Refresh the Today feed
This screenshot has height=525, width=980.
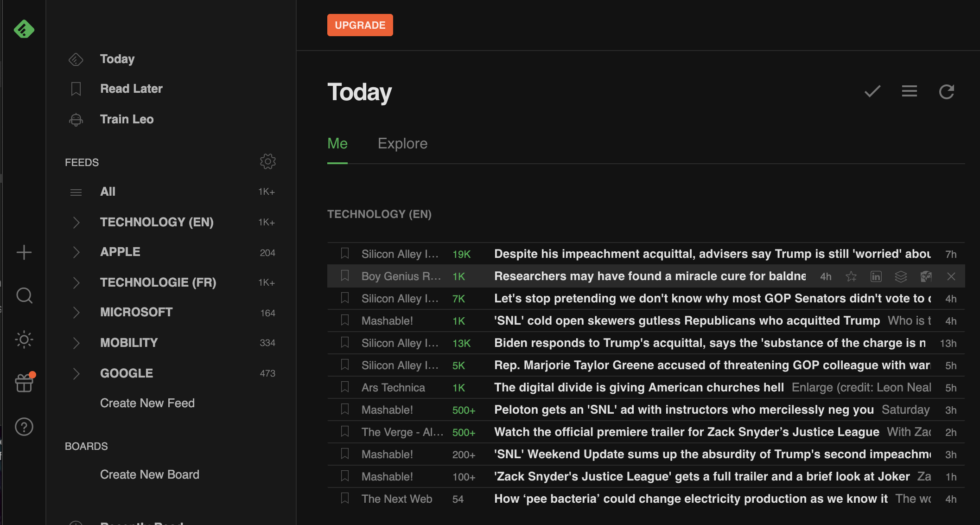[x=946, y=91]
